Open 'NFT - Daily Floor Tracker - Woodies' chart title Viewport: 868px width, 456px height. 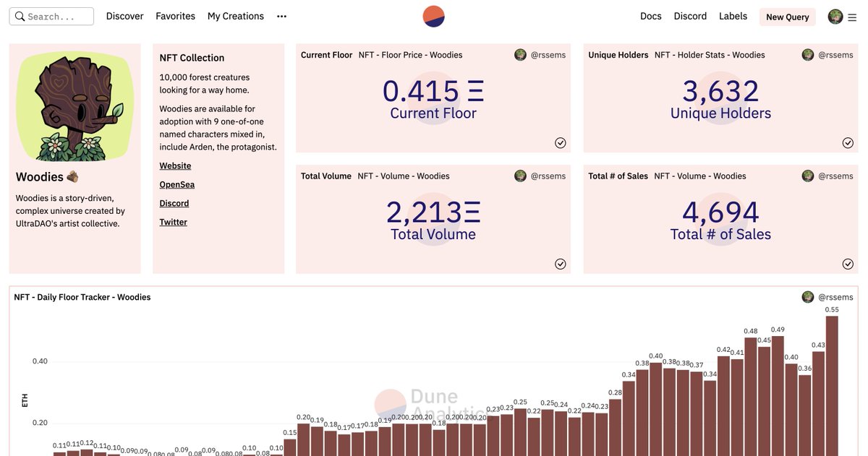pos(82,297)
